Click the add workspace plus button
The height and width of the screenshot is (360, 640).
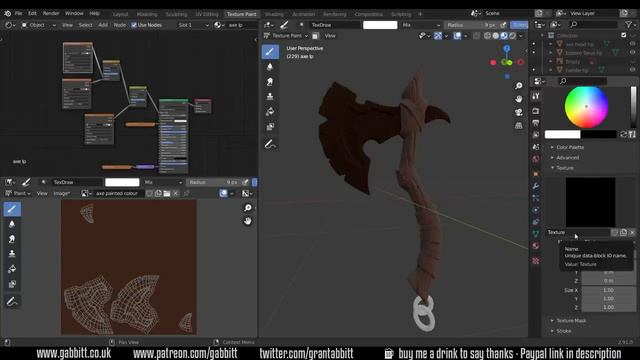420,14
